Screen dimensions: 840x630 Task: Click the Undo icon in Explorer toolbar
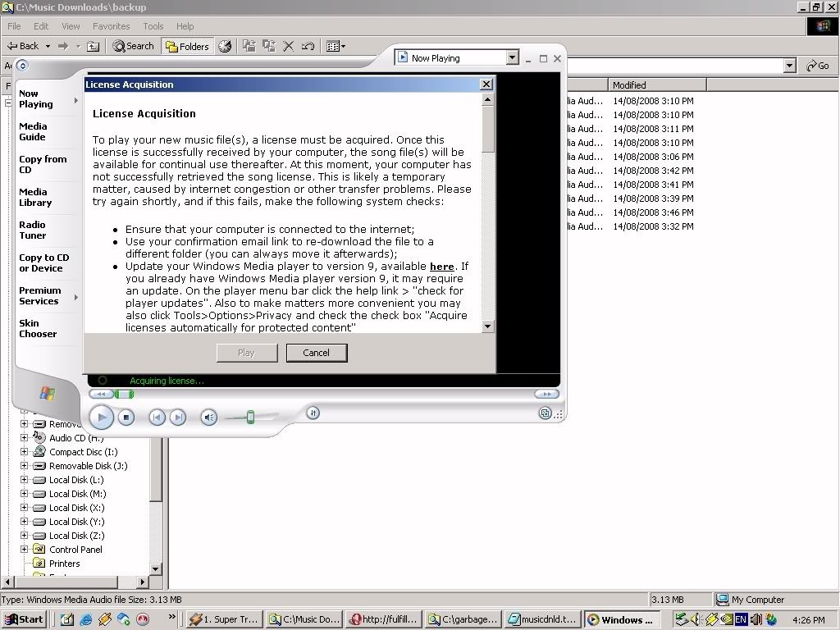point(308,46)
